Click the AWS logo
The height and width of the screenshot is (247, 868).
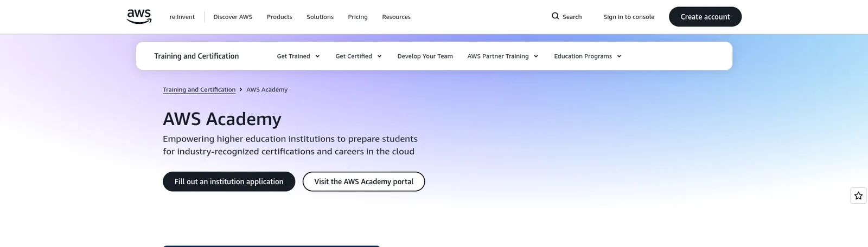(x=139, y=17)
